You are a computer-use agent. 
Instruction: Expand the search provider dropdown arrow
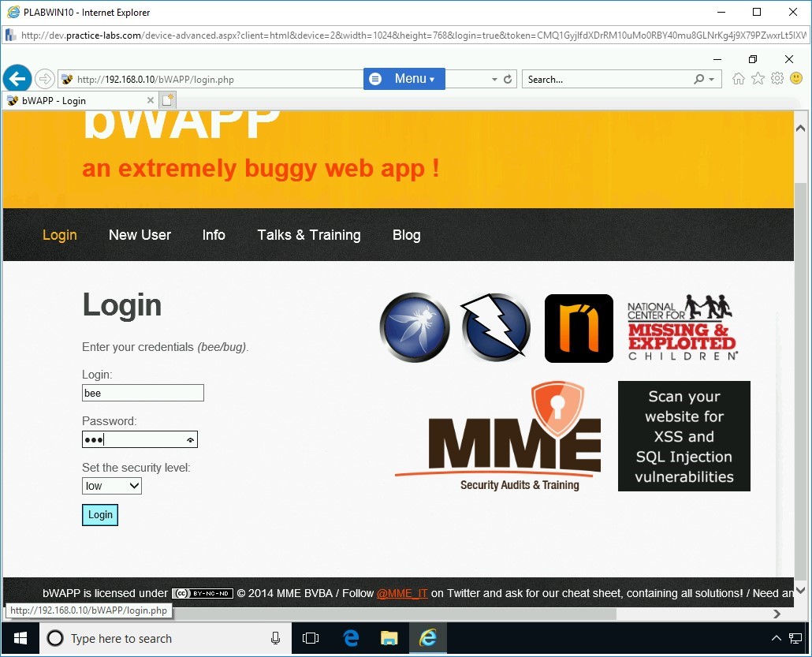pos(712,80)
